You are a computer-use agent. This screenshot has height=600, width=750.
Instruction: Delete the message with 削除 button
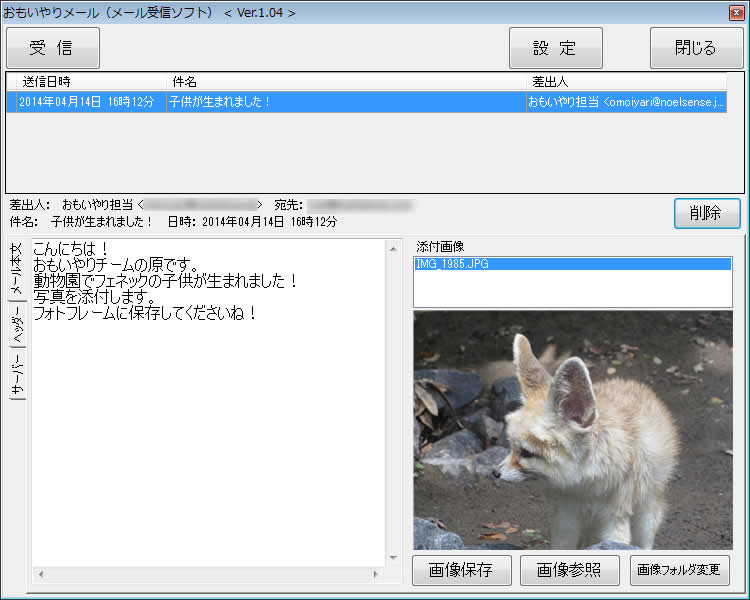[706, 213]
